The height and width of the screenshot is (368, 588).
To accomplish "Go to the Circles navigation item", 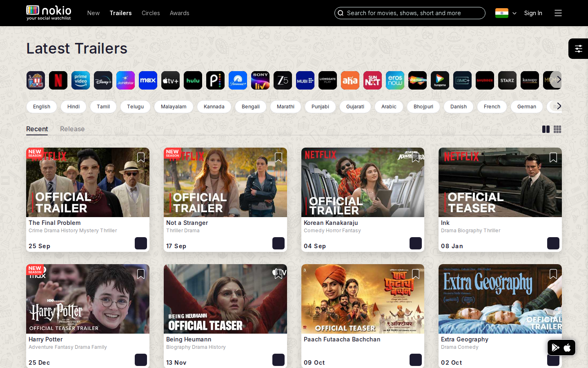I will click(x=151, y=13).
